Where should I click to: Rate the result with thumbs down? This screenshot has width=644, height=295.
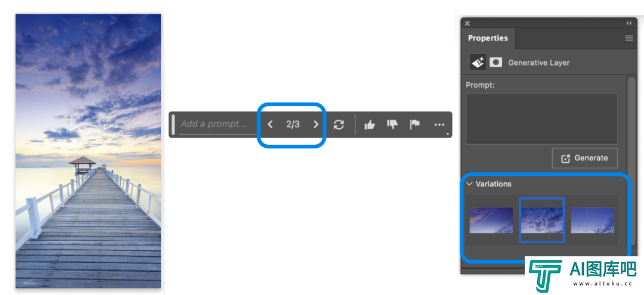click(392, 125)
